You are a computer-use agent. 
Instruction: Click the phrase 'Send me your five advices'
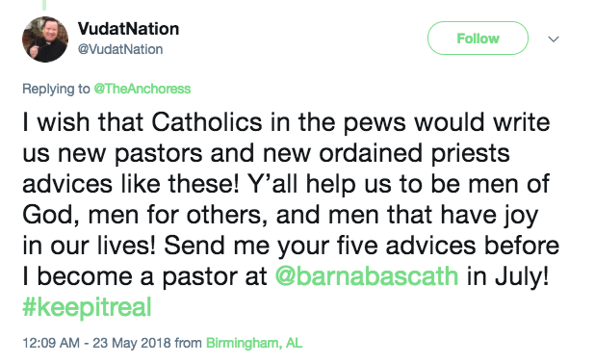click(320, 246)
